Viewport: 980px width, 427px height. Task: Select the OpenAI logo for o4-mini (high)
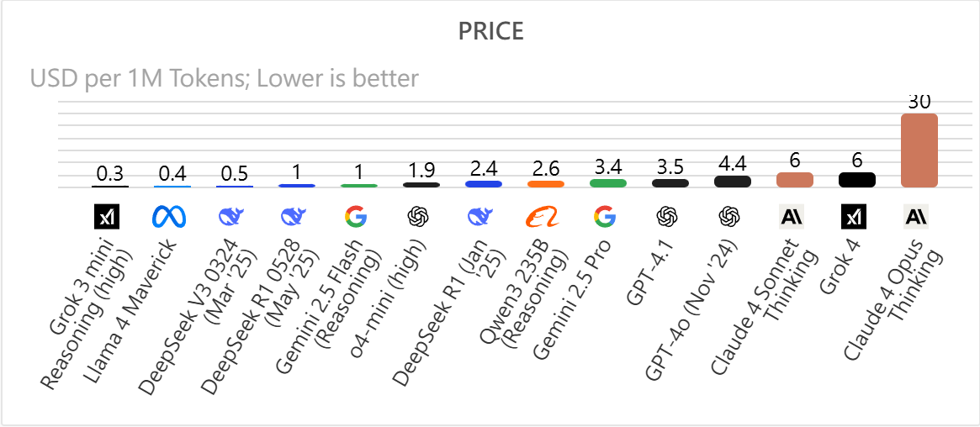click(x=418, y=217)
